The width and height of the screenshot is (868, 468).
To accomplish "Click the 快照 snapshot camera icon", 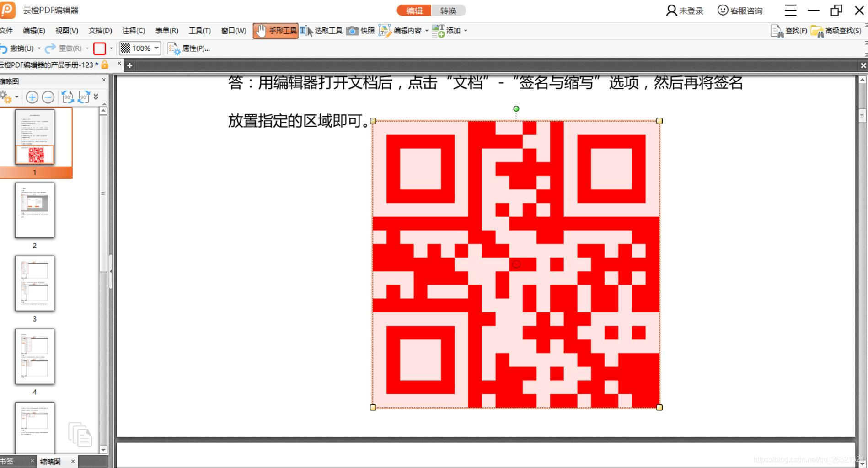I will (352, 31).
